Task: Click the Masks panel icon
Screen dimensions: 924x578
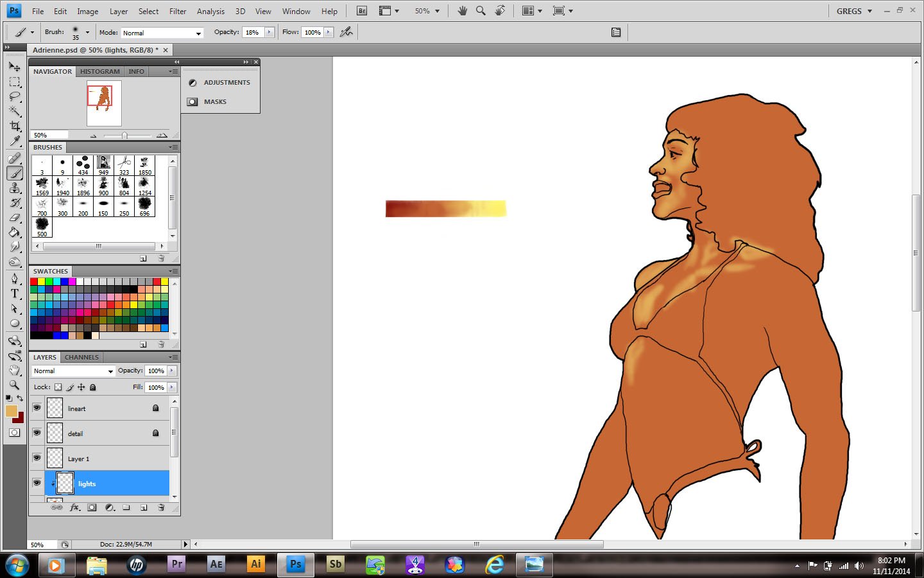Action: point(193,101)
